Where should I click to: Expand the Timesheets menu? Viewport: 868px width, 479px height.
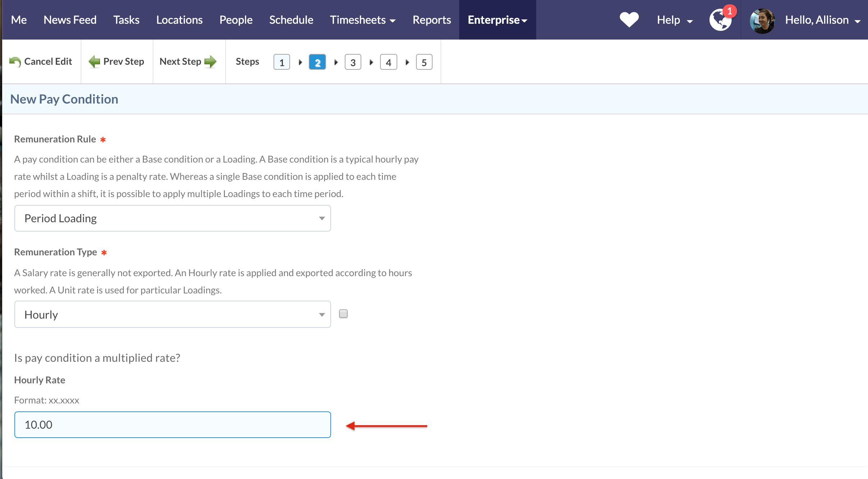pyautogui.click(x=362, y=20)
